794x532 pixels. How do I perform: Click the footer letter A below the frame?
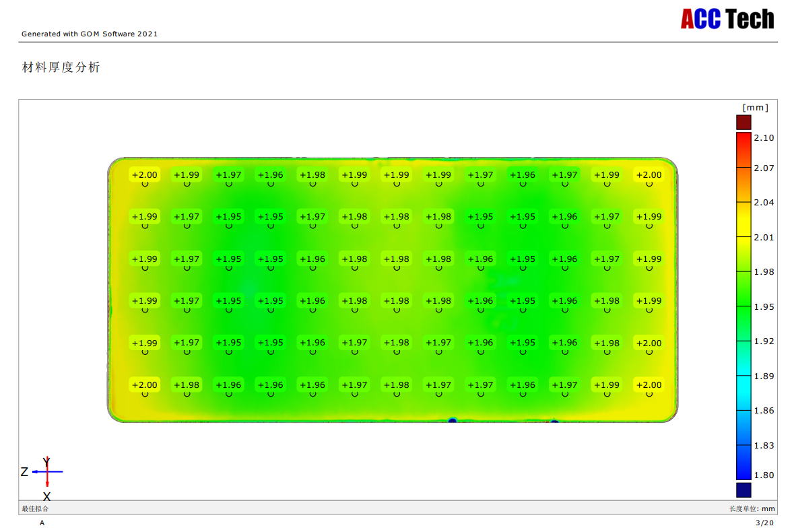(x=42, y=523)
